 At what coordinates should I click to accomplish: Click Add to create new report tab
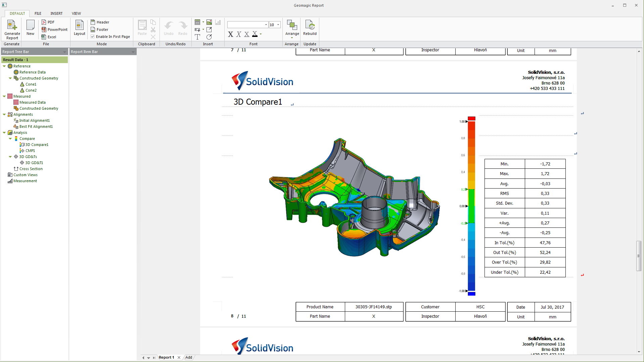pyautogui.click(x=189, y=357)
